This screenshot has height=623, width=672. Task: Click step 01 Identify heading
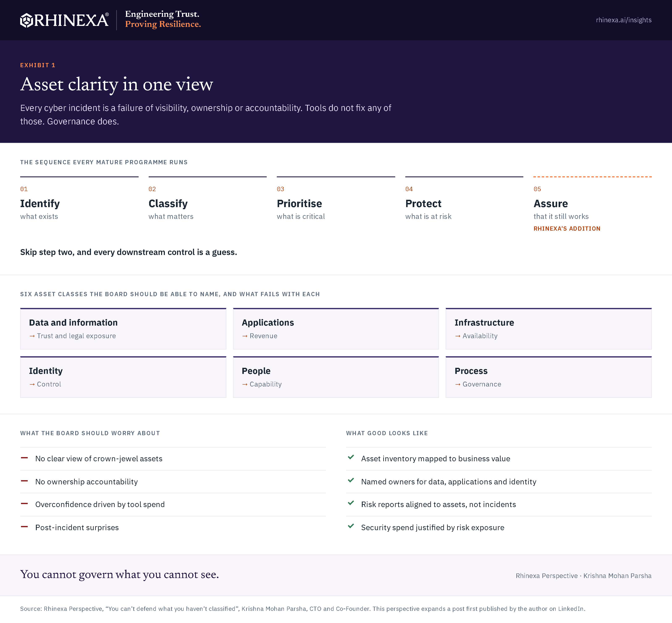click(x=40, y=204)
